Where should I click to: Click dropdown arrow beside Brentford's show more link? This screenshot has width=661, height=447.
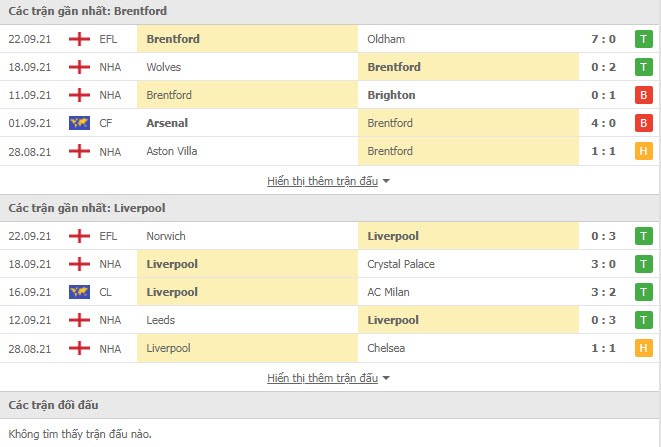tap(386, 182)
